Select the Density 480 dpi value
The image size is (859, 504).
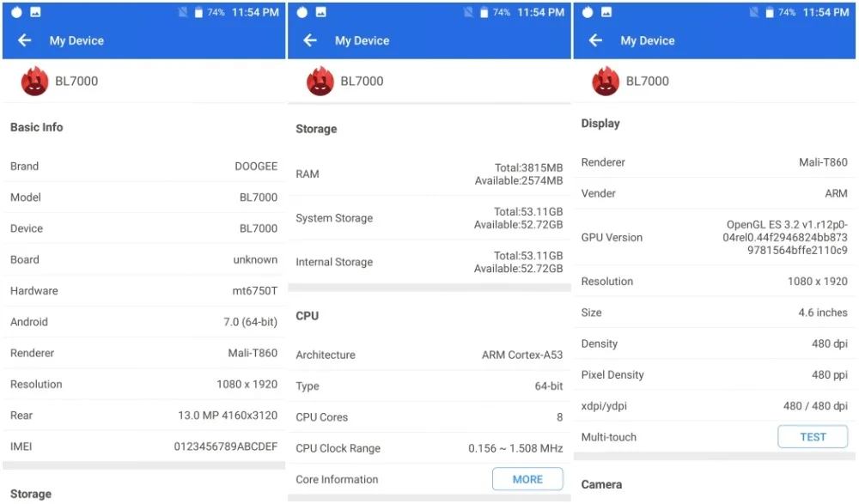click(x=830, y=343)
